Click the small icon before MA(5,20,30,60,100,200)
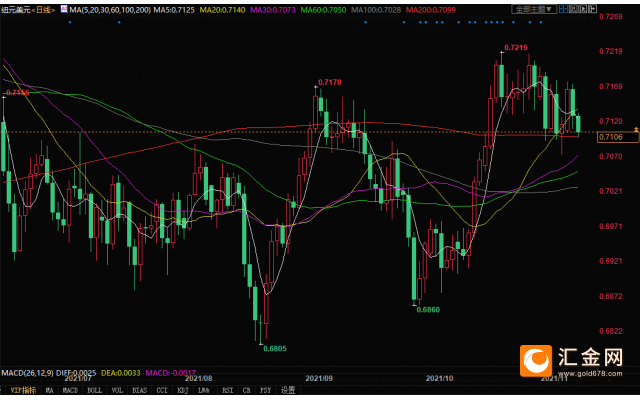The width and height of the screenshot is (640, 400). (x=64, y=9)
